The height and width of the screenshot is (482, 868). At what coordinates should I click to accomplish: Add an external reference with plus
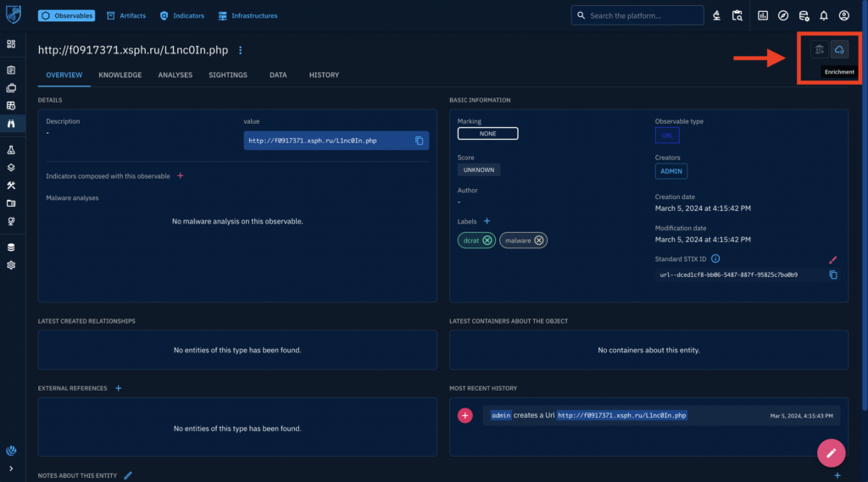(118, 388)
